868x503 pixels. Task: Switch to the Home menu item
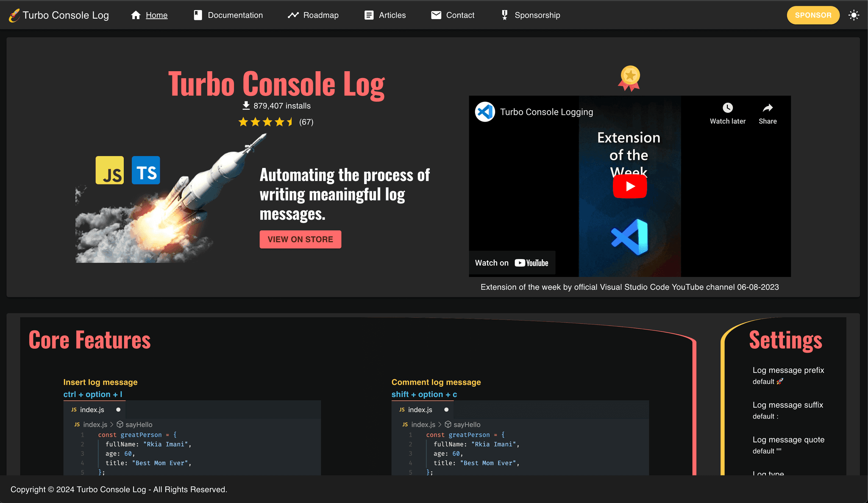(x=156, y=15)
